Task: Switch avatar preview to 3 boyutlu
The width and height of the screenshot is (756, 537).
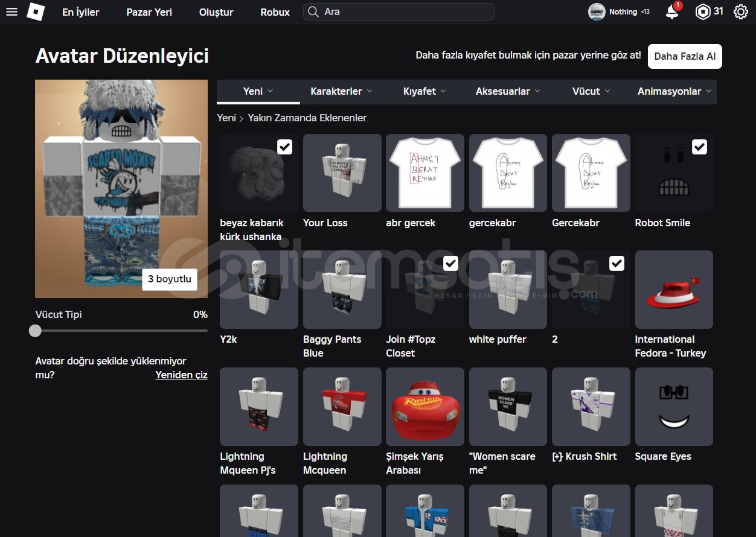Action: (x=170, y=279)
